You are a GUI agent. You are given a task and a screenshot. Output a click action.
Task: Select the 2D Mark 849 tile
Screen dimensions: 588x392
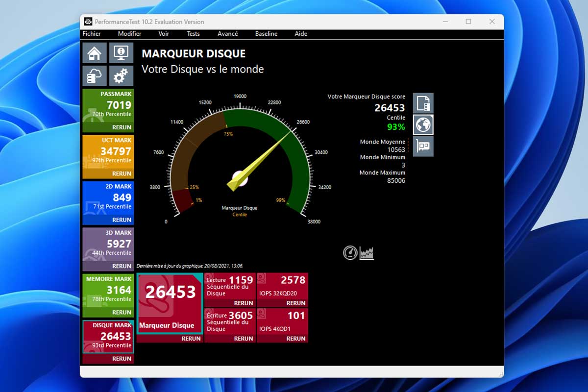108,198
